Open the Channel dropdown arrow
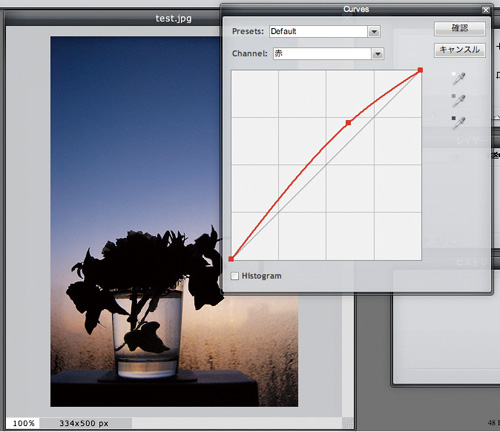Image resolution: width=500 pixels, height=432 pixels. point(378,54)
